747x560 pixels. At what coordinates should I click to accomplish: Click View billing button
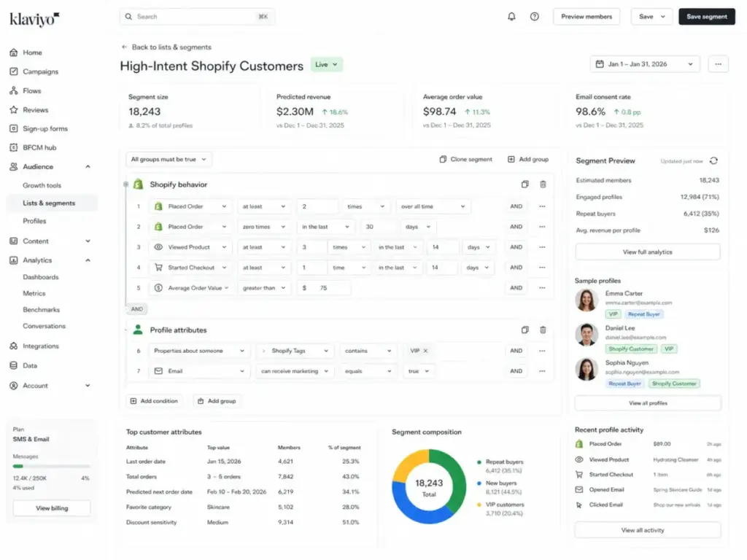coord(52,508)
